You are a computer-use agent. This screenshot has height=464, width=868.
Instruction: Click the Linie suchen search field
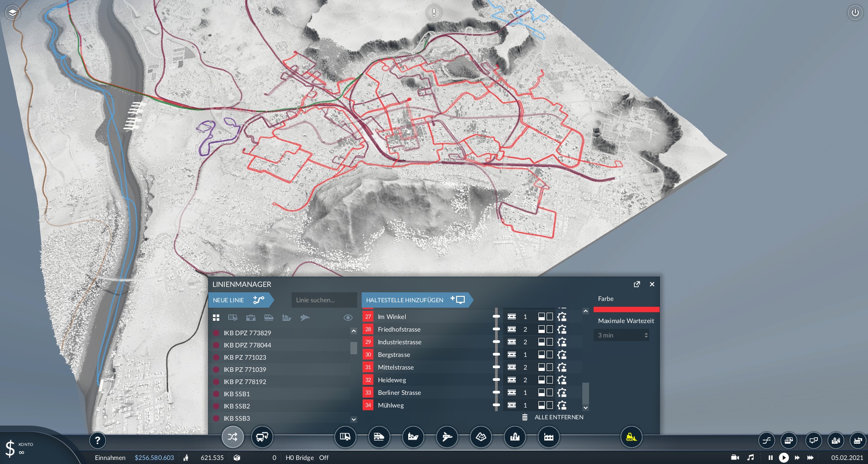(324, 300)
